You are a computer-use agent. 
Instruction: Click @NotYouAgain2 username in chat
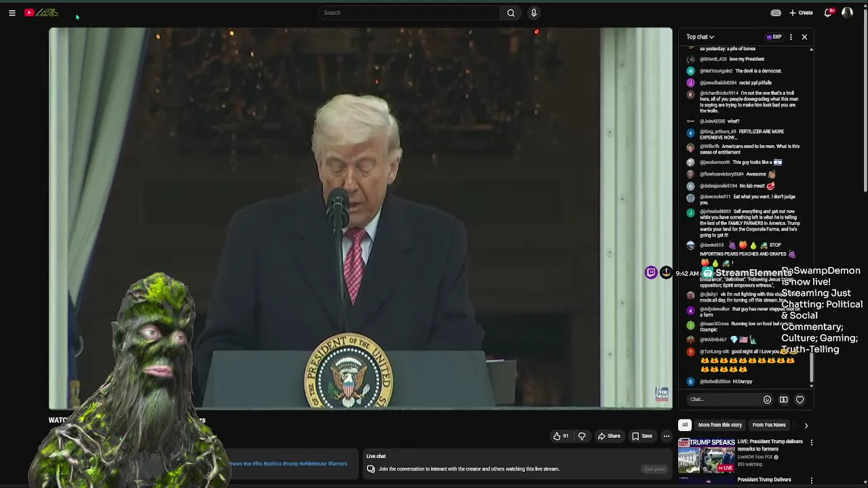(716, 70)
